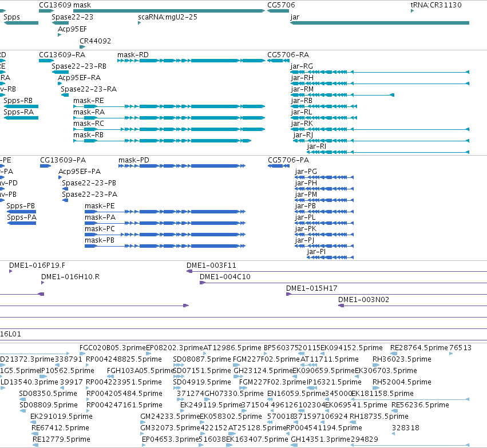487x448 pixels.
Task: Select the mask-PD protein feature
Action: coord(181,166)
